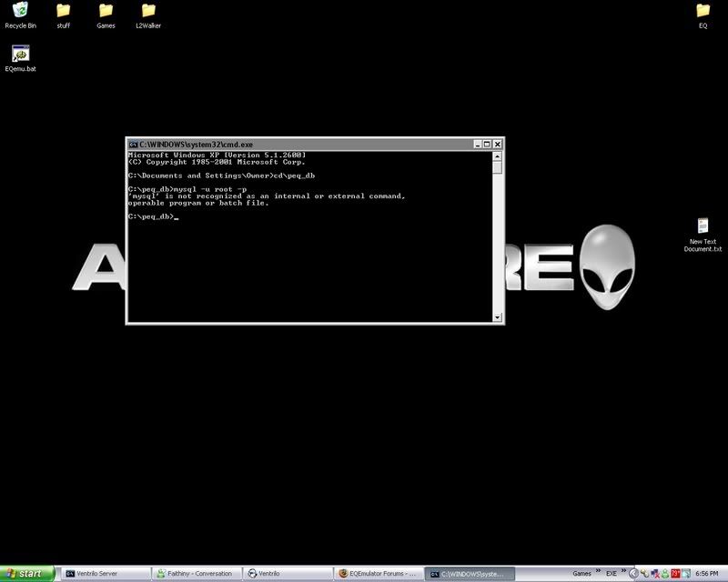This screenshot has height=582, width=728.
Task: Click the Games toolbar label on taskbar
Action: [x=581, y=574]
